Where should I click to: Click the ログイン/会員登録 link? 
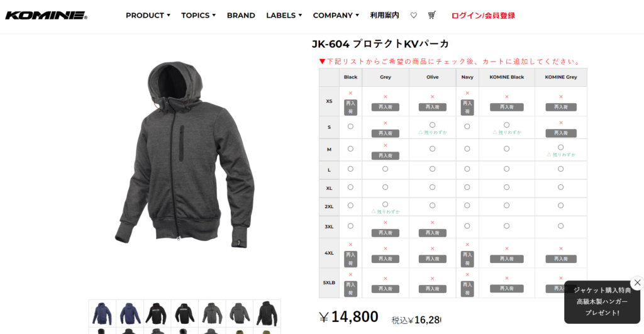click(483, 16)
